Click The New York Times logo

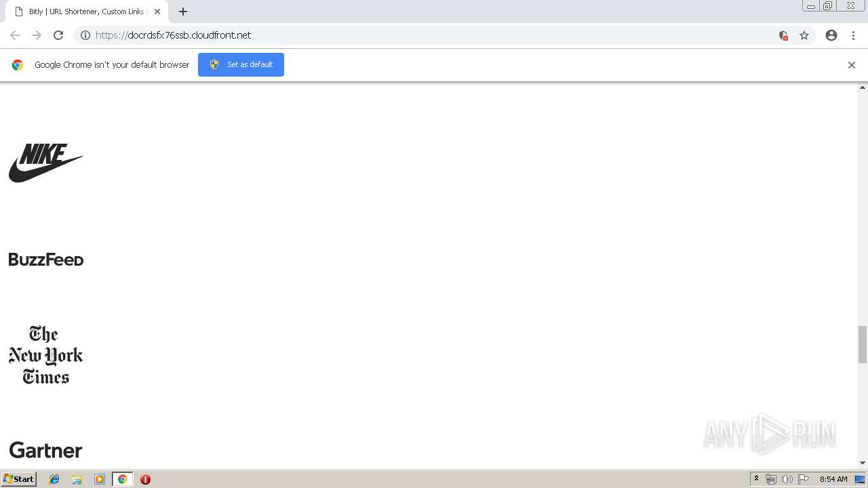pos(46,355)
